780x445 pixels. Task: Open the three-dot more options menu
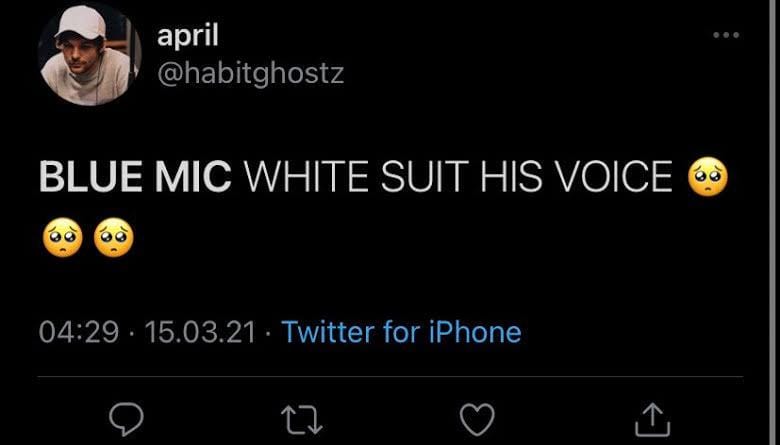[726, 35]
